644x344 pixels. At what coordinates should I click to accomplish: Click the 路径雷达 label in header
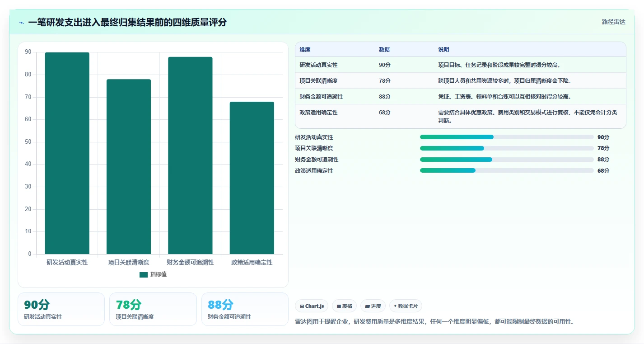pos(613,22)
